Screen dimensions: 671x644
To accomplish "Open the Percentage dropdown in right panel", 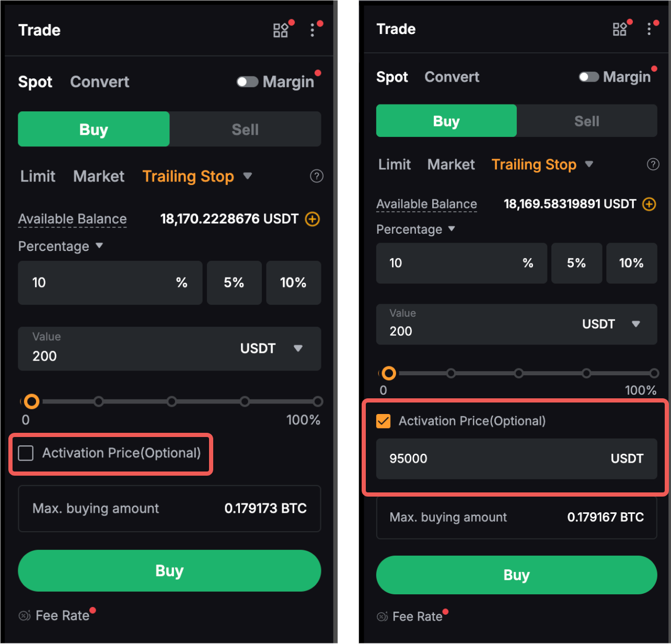I will click(452, 229).
